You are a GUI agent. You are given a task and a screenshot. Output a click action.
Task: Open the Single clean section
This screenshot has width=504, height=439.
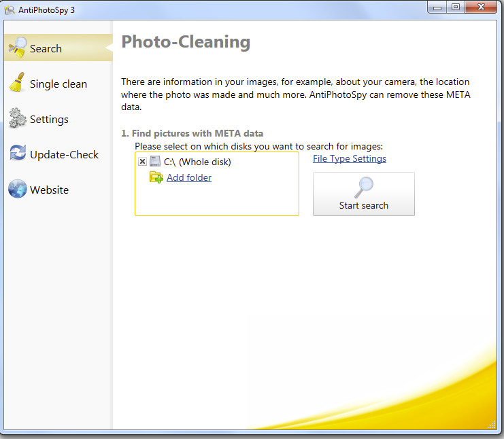click(x=58, y=84)
